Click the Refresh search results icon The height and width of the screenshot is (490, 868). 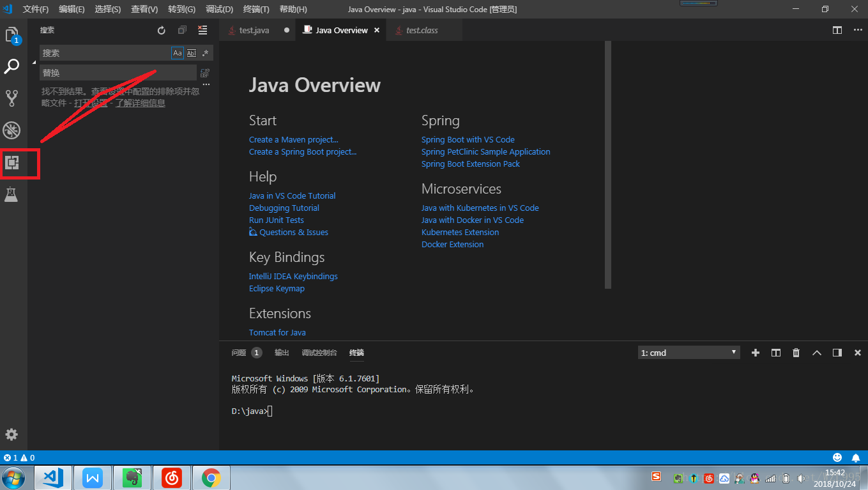(x=161, y=30)
